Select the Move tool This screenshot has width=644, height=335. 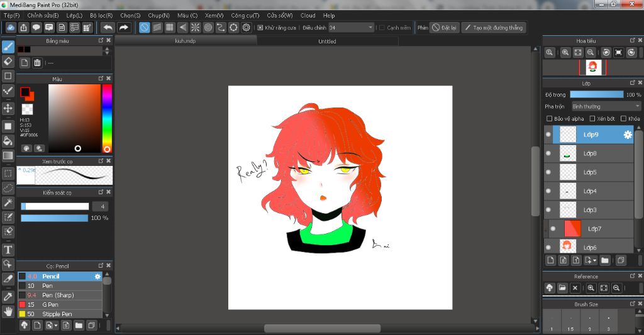click(x=8, y=108)
